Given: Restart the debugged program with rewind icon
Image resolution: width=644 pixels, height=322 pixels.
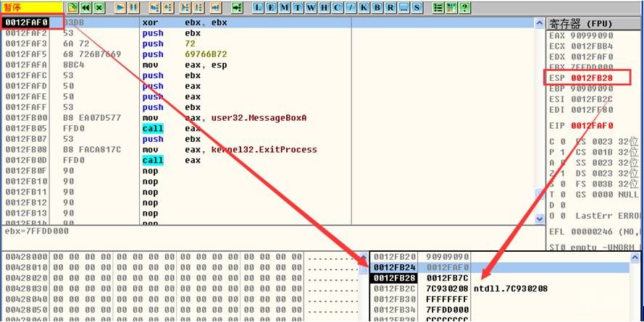Looking at the screenshot, I should [85, 7].
